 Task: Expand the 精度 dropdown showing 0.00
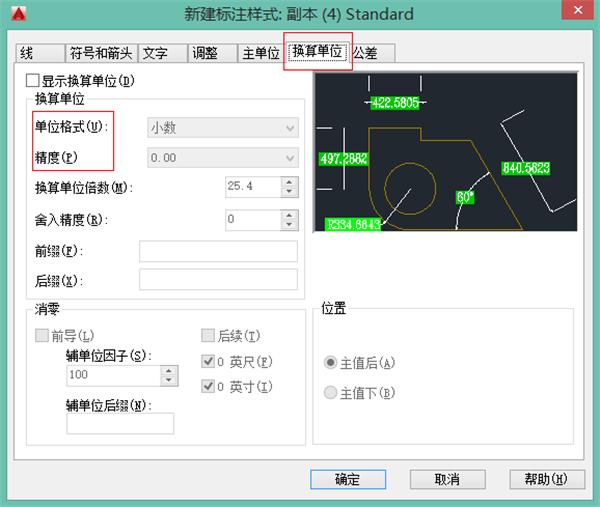[x=223, y=158]
